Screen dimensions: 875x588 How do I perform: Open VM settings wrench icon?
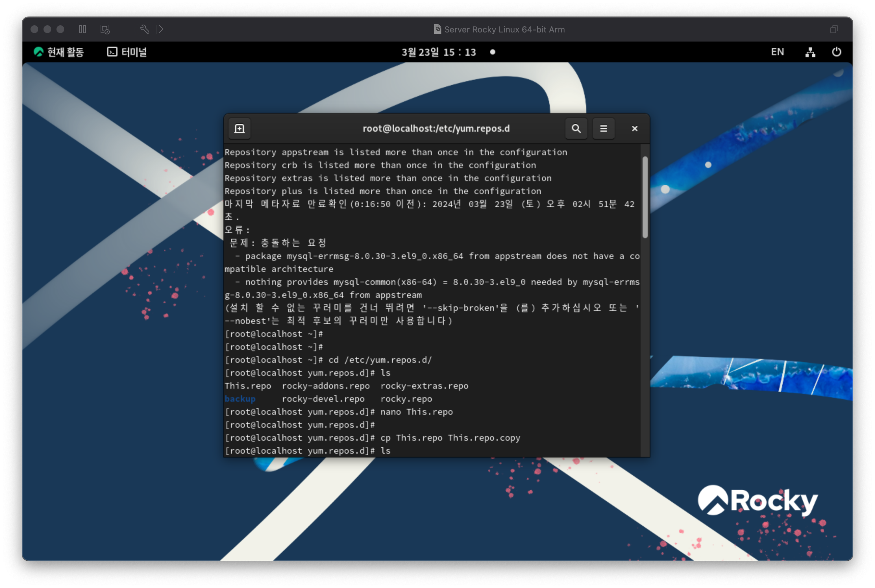tap(145, 29)
